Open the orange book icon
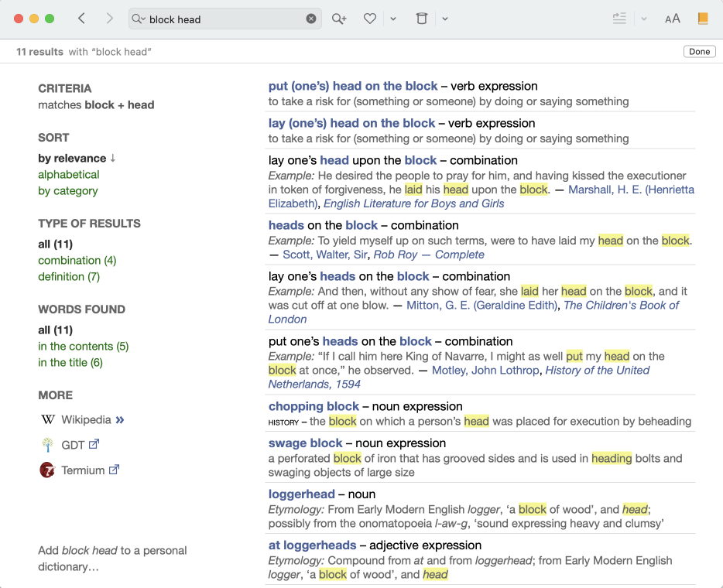Screen dimensions: 723x588 (x=703, y=19)
